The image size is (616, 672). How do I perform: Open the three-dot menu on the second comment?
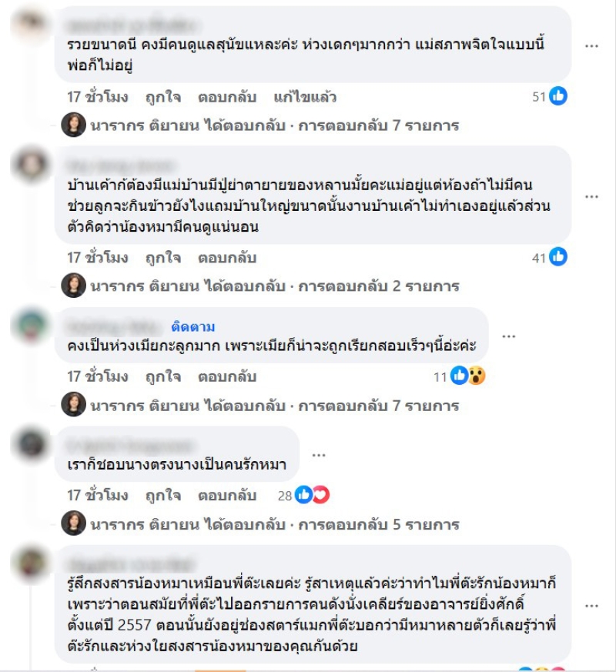(x=591, y=197)
